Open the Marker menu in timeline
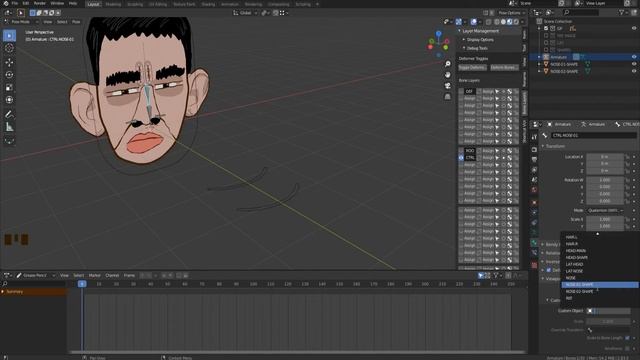The image size is (640, 360). pyautogui.click(x=95, y=276)
